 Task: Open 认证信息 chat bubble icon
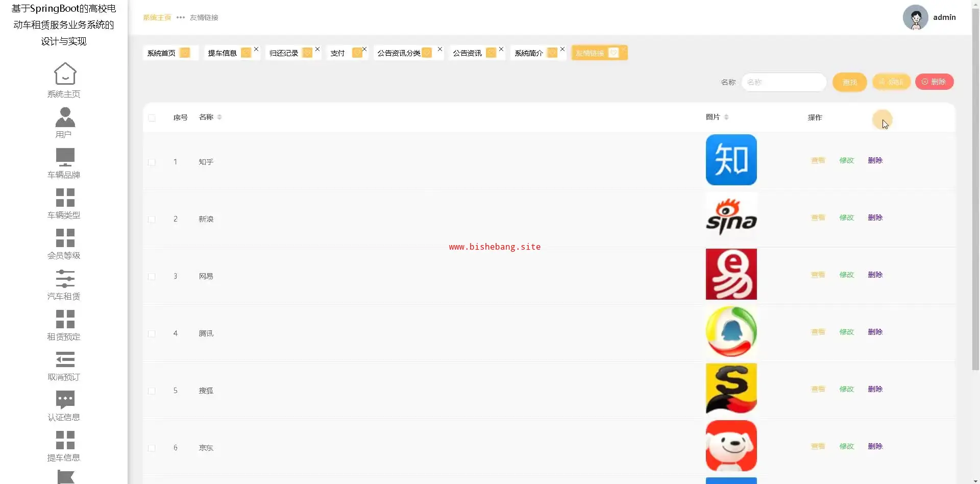coord(65,400)
